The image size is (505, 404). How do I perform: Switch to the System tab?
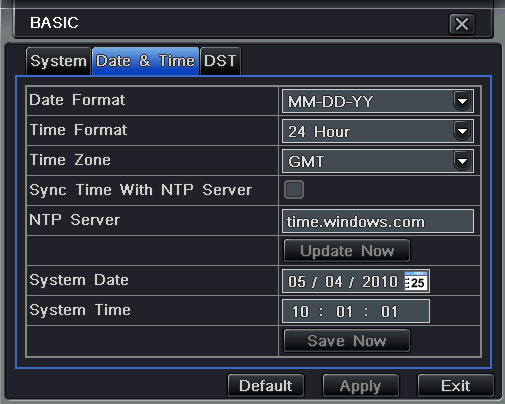[58, 61]
